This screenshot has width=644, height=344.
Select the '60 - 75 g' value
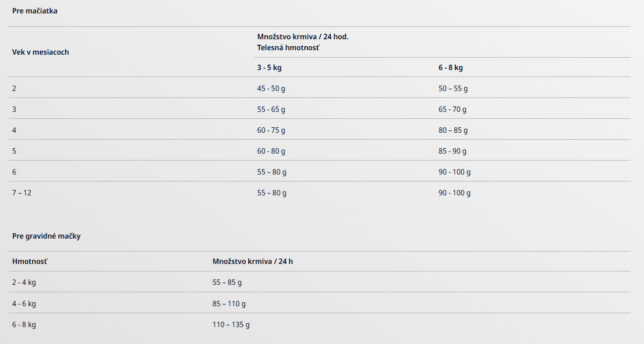[271, 130]
